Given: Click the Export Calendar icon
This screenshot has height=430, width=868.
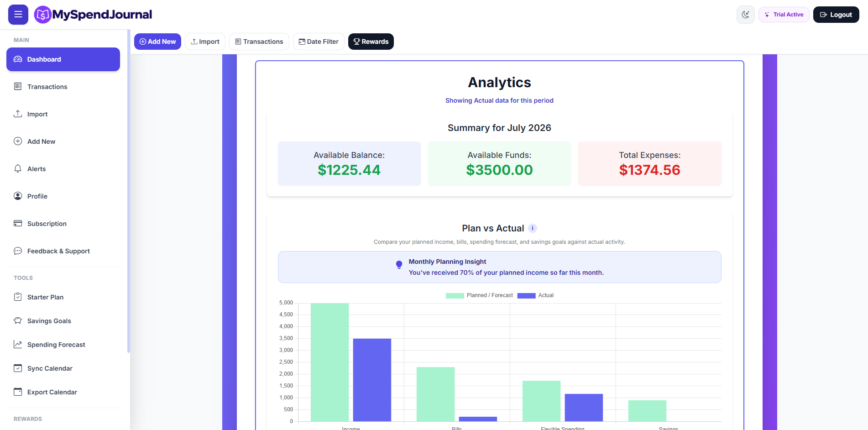Looking at the screenshot, I should [x=18, y=392].
